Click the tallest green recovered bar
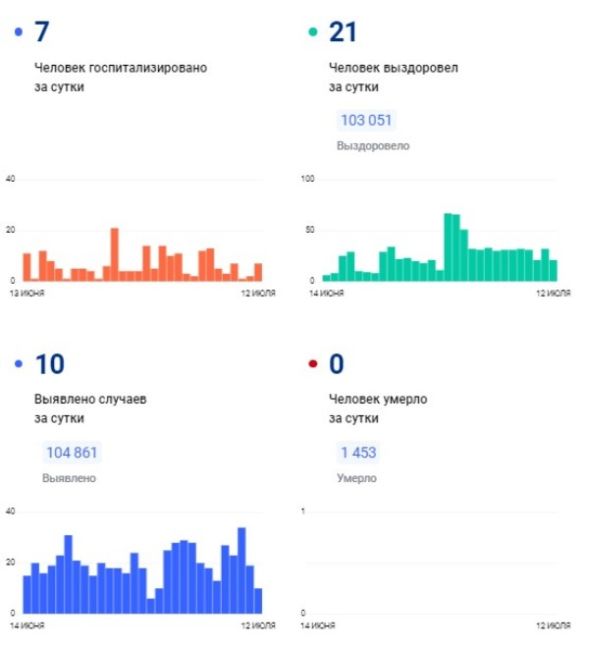589x650 pixels. coord(448,247)
